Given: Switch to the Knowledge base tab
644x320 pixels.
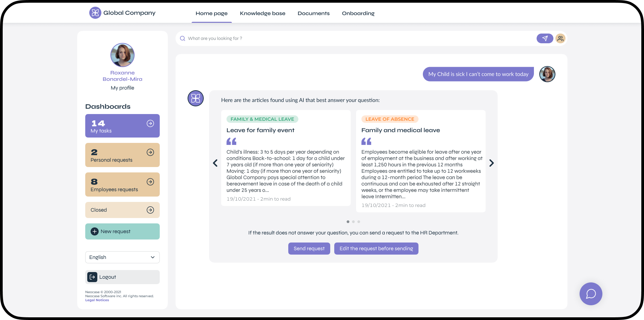Looking at the screenshot, I should [262, 13].
